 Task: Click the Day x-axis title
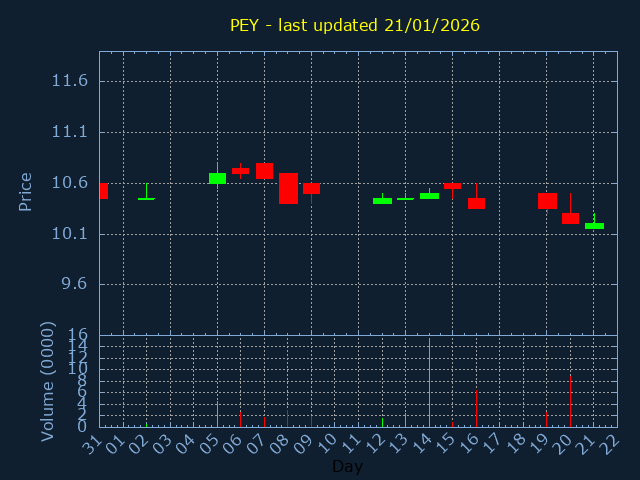coord(347,466)
